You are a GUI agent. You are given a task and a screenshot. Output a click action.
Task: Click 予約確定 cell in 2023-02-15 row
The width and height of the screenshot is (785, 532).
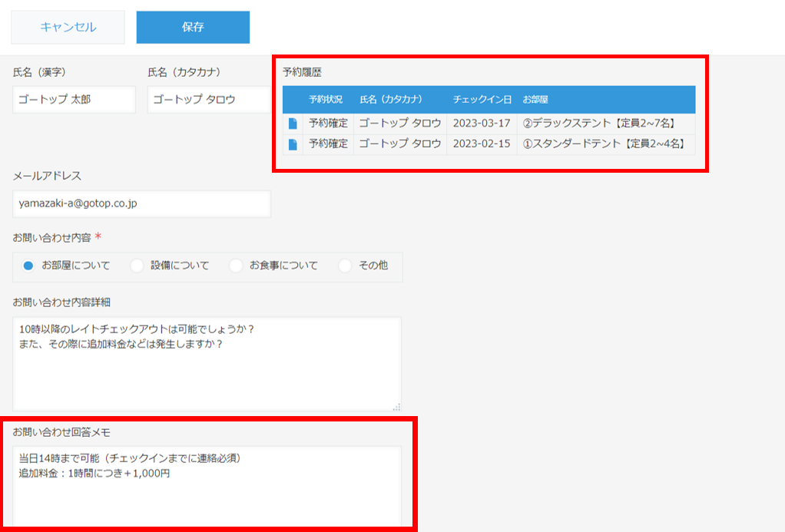[329, 144]
